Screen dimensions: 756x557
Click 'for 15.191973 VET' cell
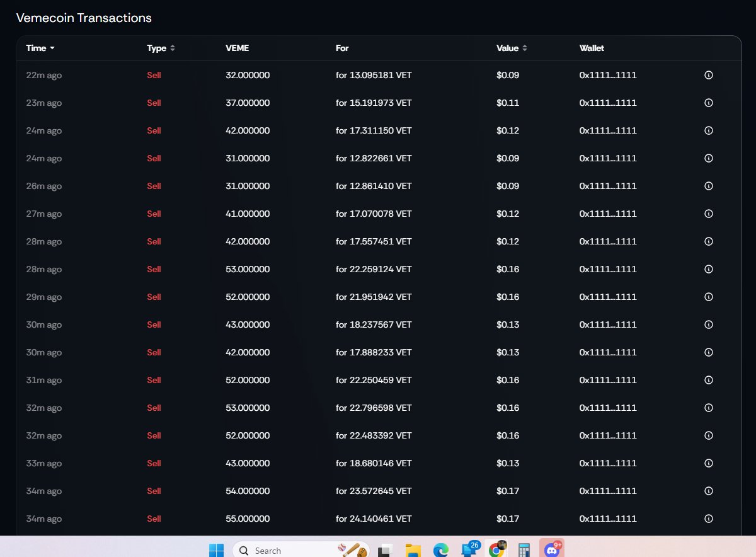point(374,103)
